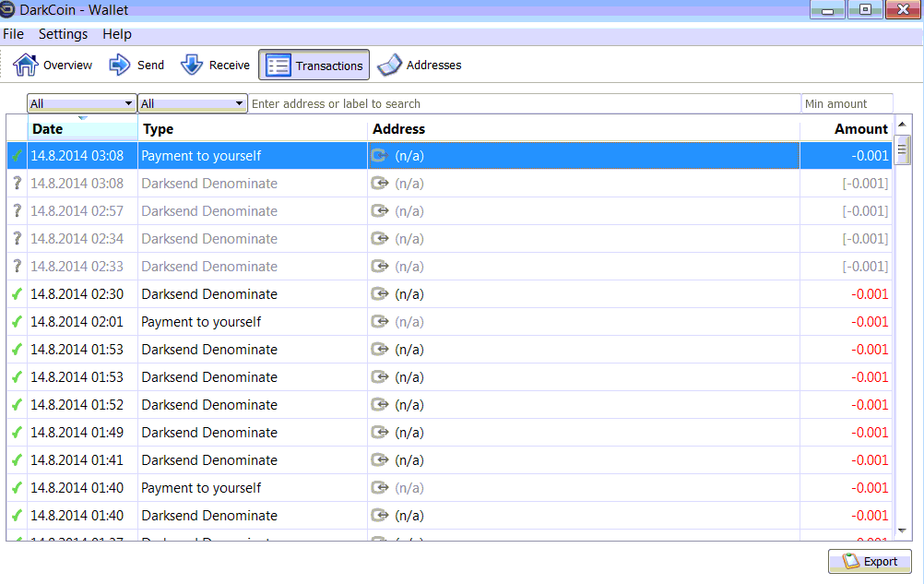The image size is (924, 584).
Task: Click green checkmark of 01:49 transaction
Action: point(18,433)
